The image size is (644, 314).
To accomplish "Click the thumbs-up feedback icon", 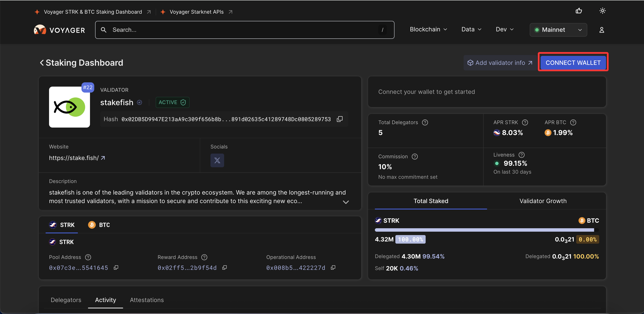I will tap(579, 11).
